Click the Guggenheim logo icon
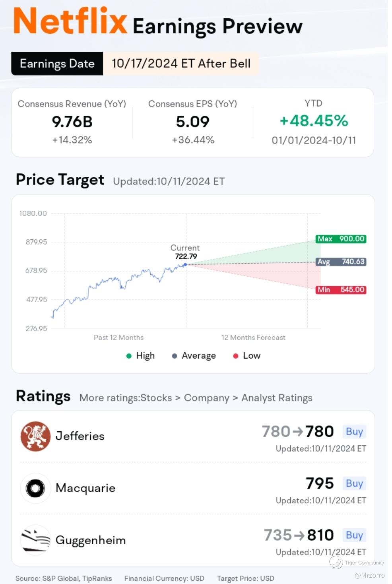This screenshot has width=392, height=584. coord(35,540)
